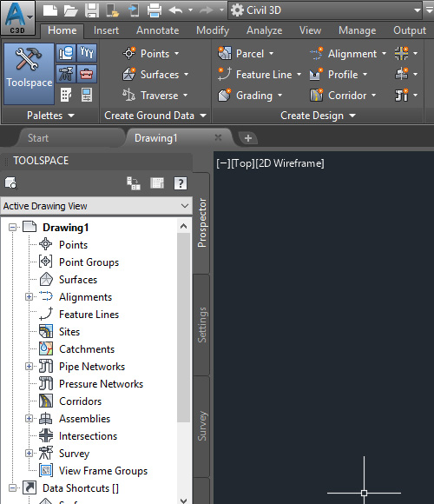Collapse the Data Shortcuts tree node

(x=12, y=488)
